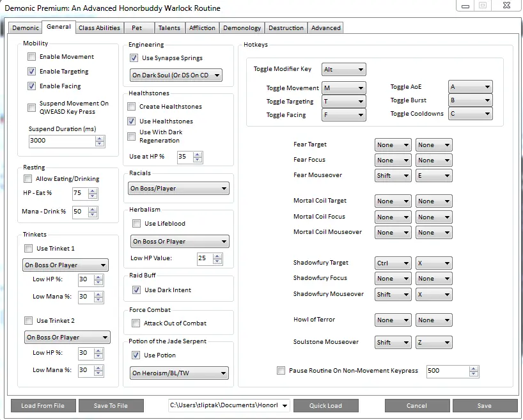Image resolution: width=523 pixels, height=420 pixels.
Task: Click the Suspend Duration input field
Action: click(63, 141)
